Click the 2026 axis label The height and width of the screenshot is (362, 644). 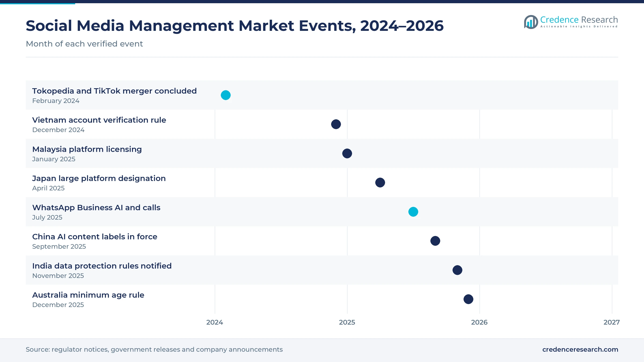tap(479, 322)
